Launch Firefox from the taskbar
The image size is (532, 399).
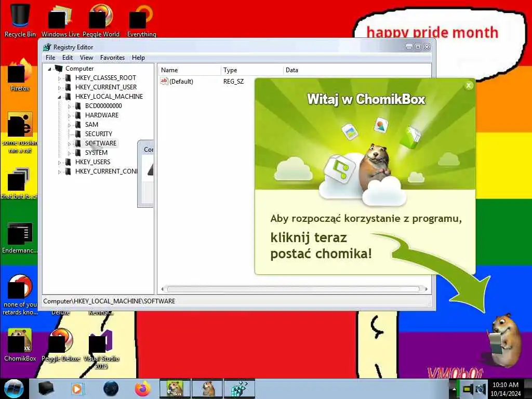coord(143,389)
